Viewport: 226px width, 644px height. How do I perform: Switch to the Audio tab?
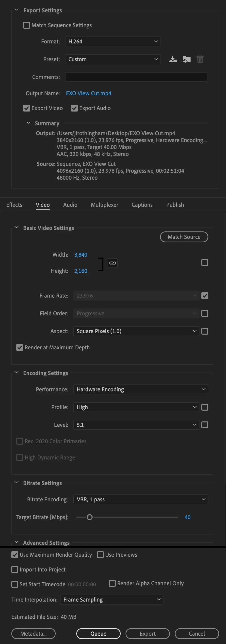coord(70,205)
